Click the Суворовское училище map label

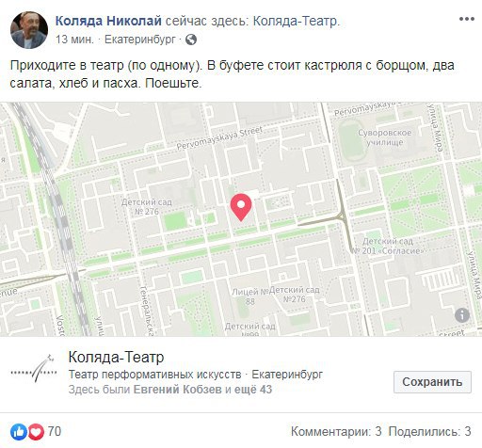tap(385, 137)
